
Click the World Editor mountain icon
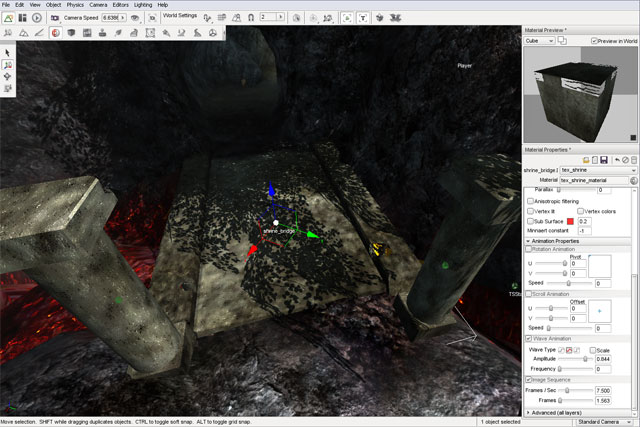[x=9, y=18]
